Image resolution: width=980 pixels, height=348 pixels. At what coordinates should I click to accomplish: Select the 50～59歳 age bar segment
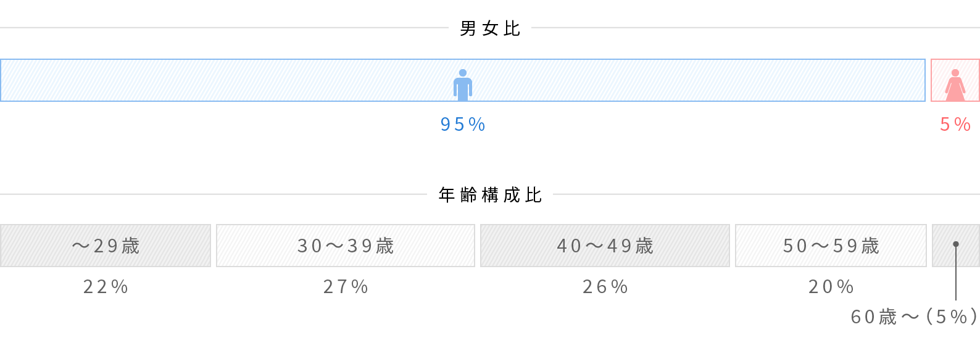[831, 246]
